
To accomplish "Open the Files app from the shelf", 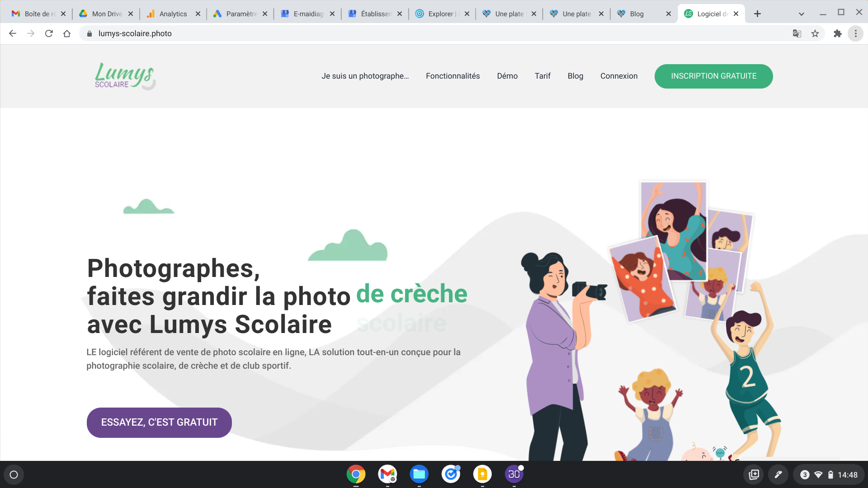I will (419, 474).
